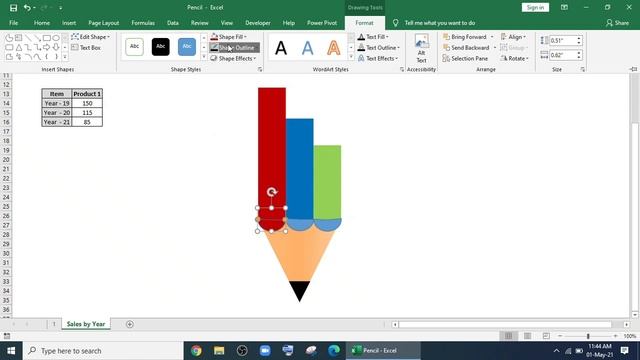Click the rotation handle above selected shape
The width and height of the screenshot is (640, 360).
(x=272, y=192)
